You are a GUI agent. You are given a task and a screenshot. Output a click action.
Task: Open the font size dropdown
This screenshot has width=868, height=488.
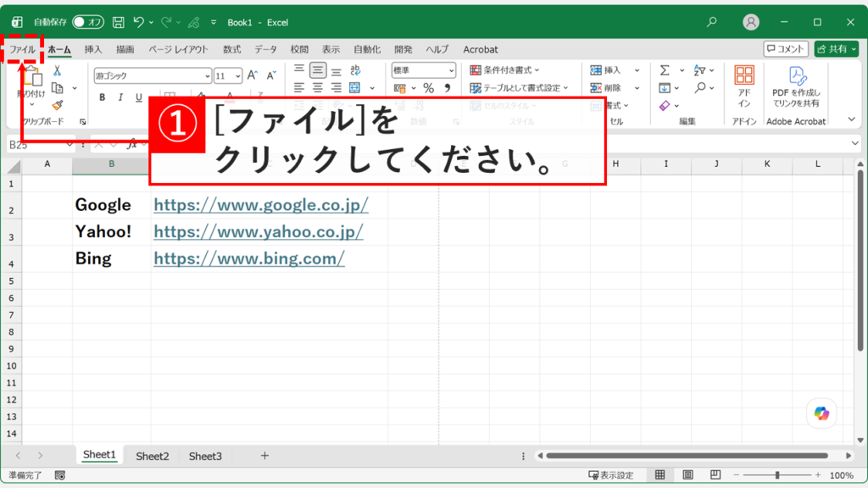(237, 75)
